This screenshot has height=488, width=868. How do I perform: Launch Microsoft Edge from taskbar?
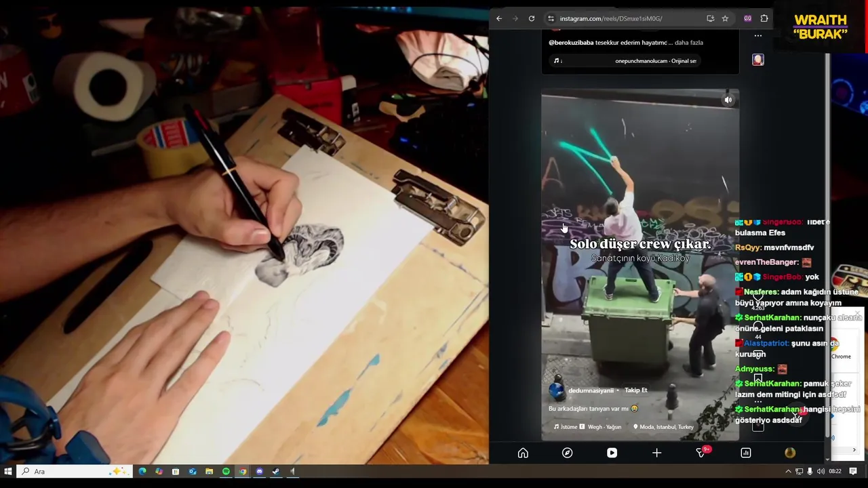(x=142, y=471)
